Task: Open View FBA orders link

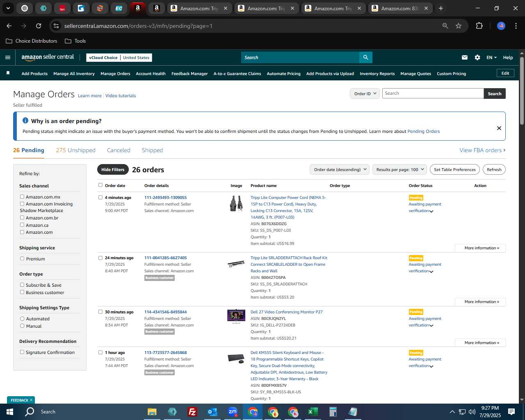Action: 482,150
